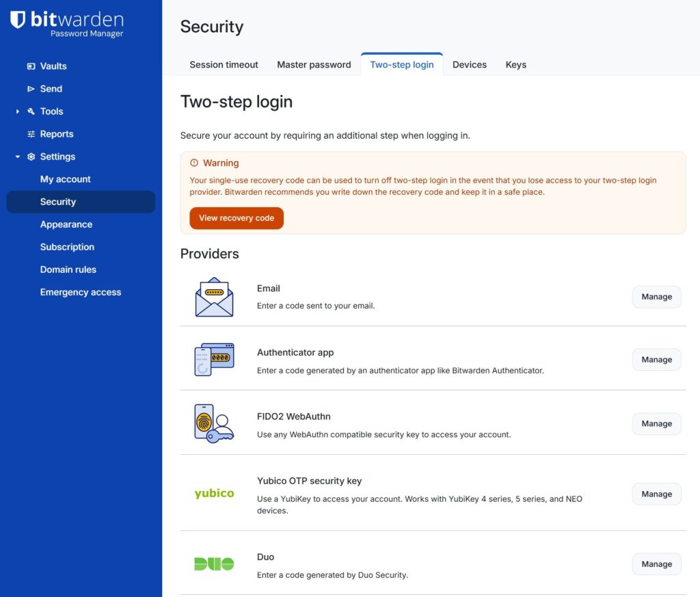Viewport: 700px width, 597px height.
Task: Click the 'Password Manager' subtitle text
Action: 87,34
